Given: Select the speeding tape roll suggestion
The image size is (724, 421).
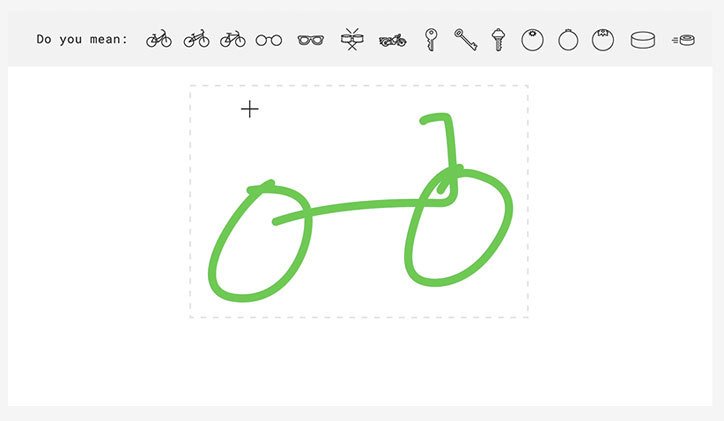Looking at the screenshot, I should pos(683,40).
